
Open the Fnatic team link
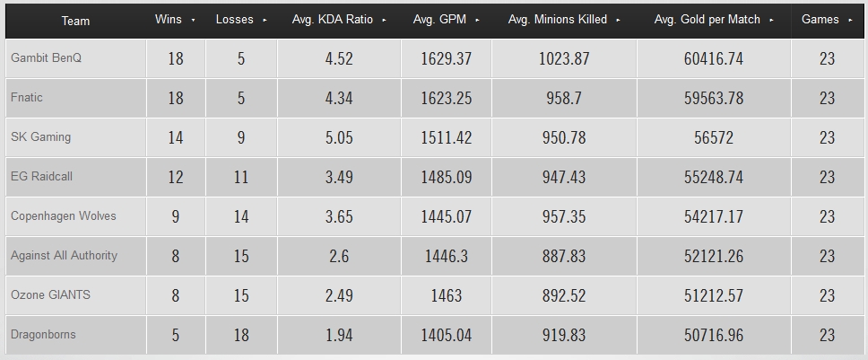click(x=27, y=98)
